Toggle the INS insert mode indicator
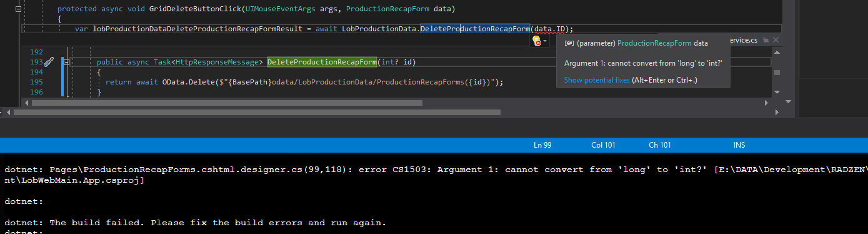This screenshot has width=868, height=234. click(739, 145)
